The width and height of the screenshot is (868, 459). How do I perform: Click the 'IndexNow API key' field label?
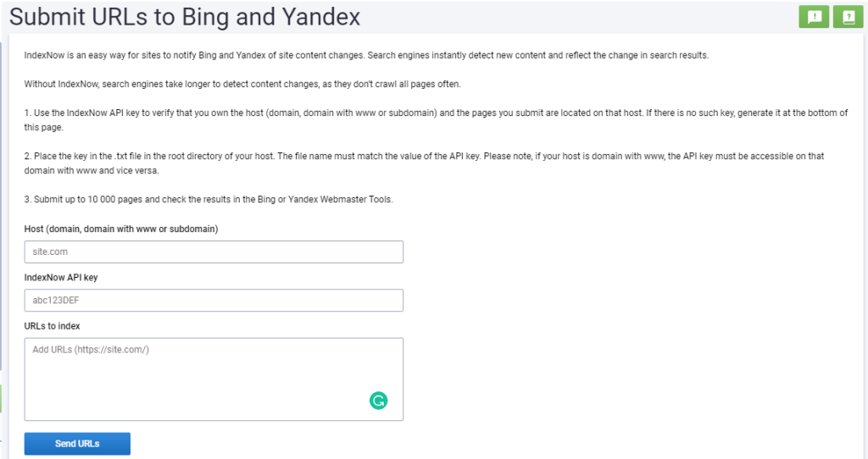click(61, 277)
